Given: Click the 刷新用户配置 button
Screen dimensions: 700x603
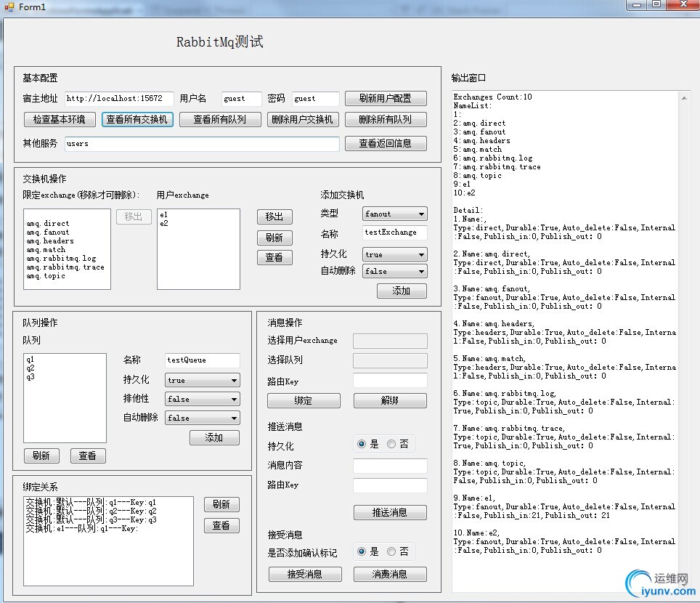Looking at the screenshot, I should (386, 98).
